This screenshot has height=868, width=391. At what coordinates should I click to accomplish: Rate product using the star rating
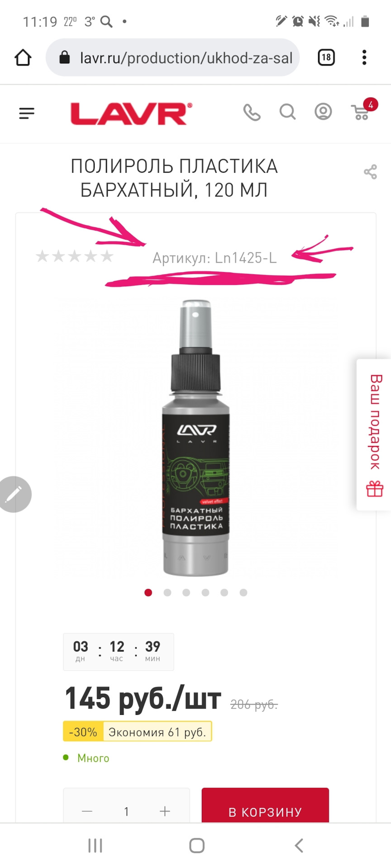coord(75,256)
